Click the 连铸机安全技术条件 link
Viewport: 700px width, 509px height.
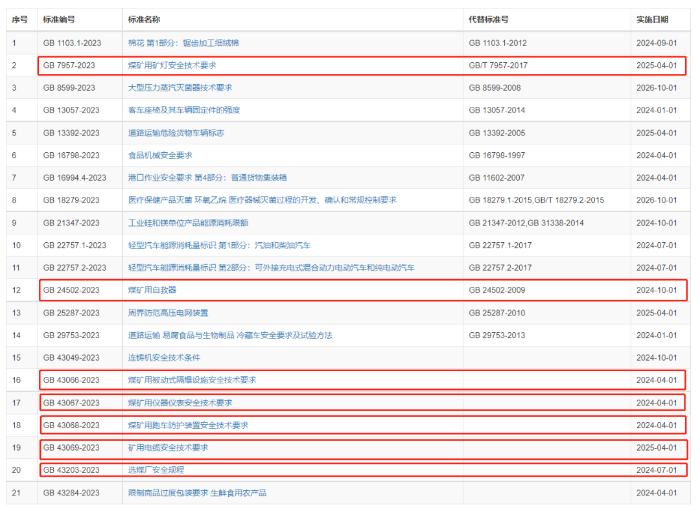[x=164, y=357]
